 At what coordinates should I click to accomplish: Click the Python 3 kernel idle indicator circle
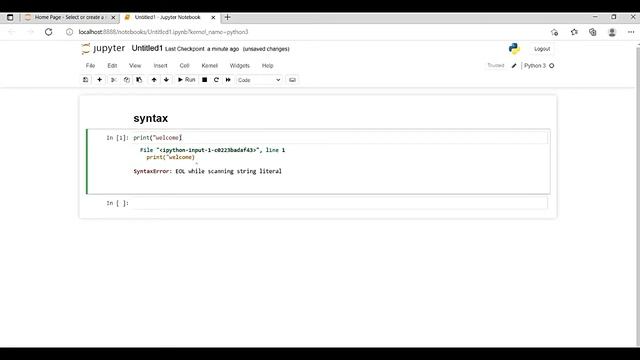pos(551,66)
